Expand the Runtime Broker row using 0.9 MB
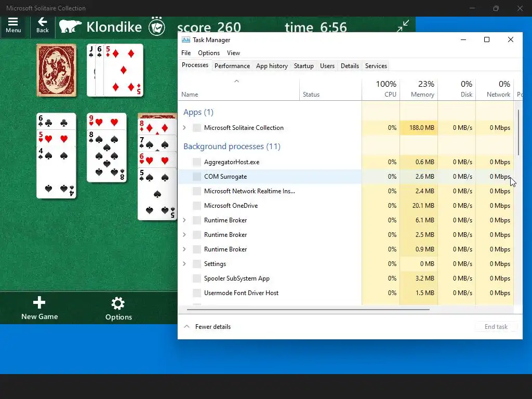Screen dimensions: 532x399 184,249
